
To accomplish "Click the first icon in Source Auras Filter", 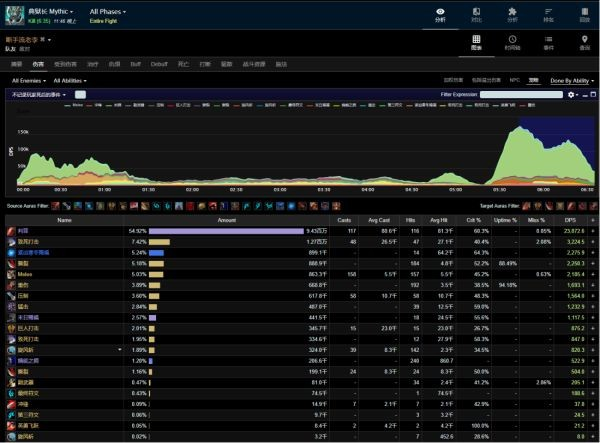I will point(55,206).
